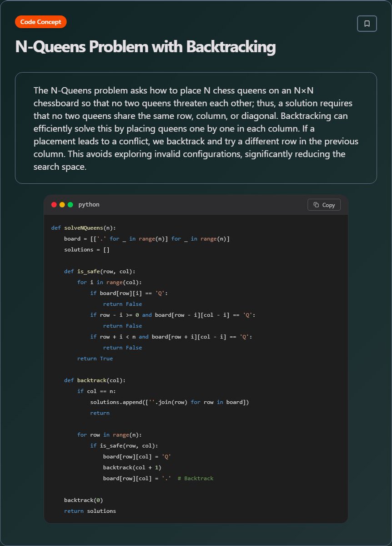Click the red traffic-light dot
Viewport: 392px width, 546px height.
point(54,205)
